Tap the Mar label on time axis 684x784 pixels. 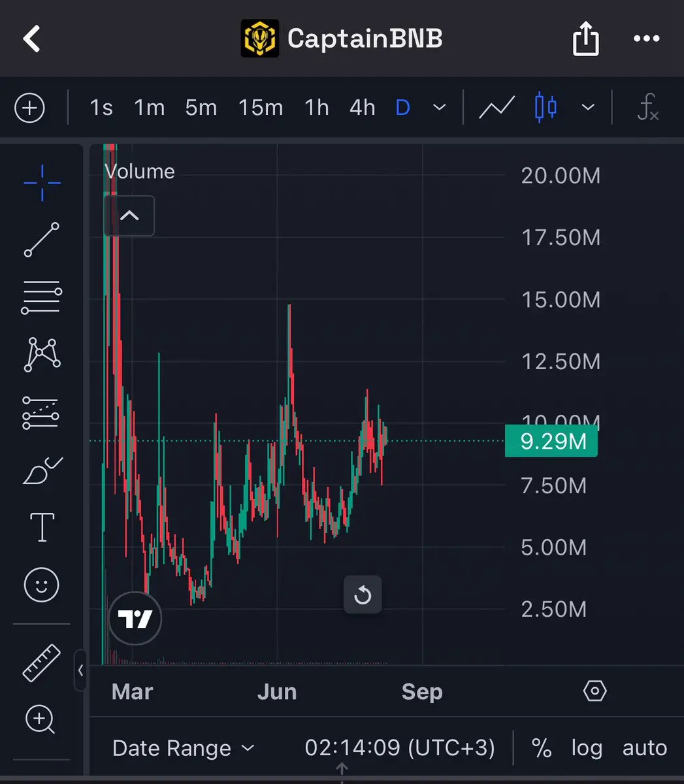click(x=133, y=691)
